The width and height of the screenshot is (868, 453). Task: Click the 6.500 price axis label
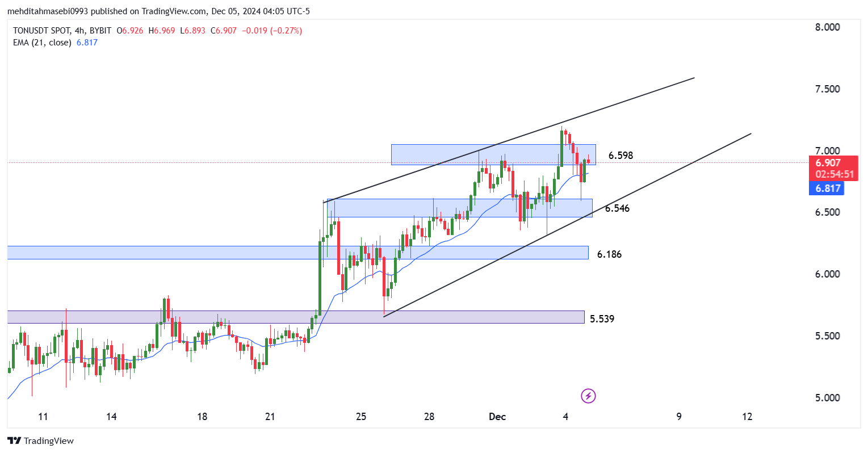828,212
